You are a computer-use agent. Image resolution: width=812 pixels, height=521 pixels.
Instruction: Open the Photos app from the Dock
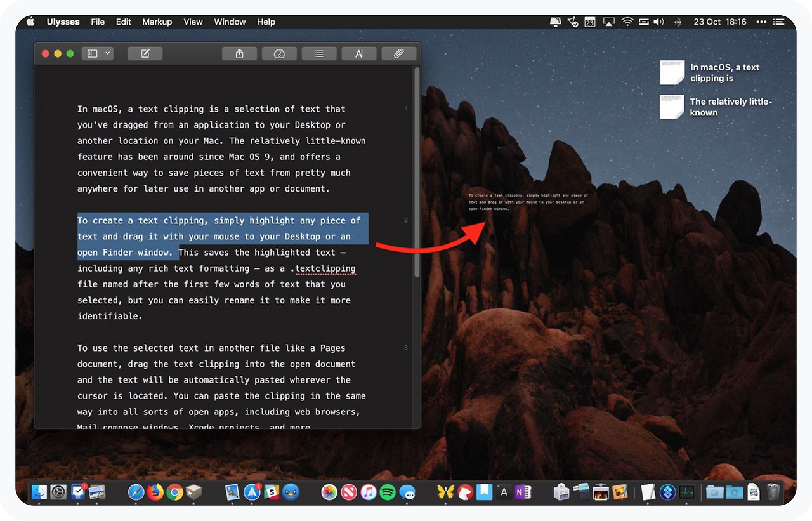pyautogui.click(x=329, y=492)
